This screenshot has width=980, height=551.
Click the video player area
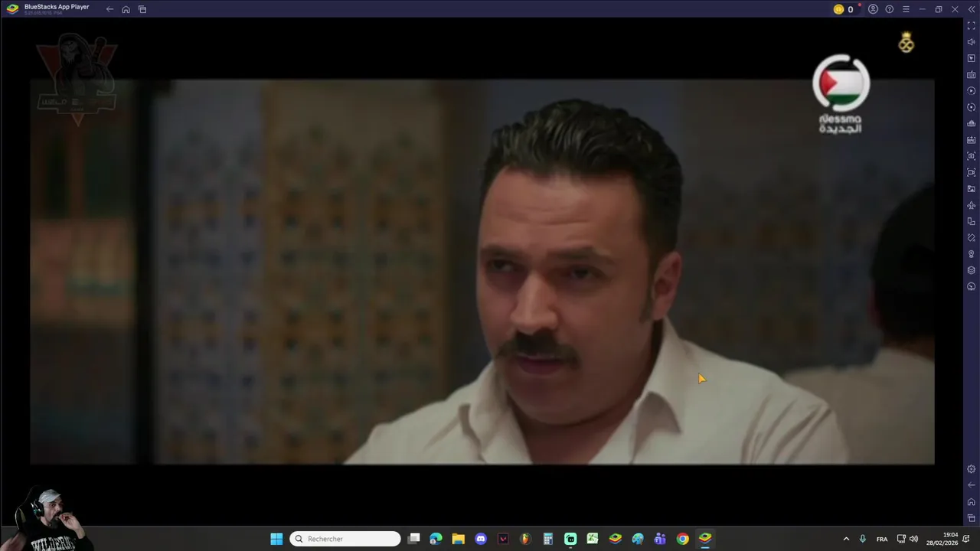(x=482, y=272)
